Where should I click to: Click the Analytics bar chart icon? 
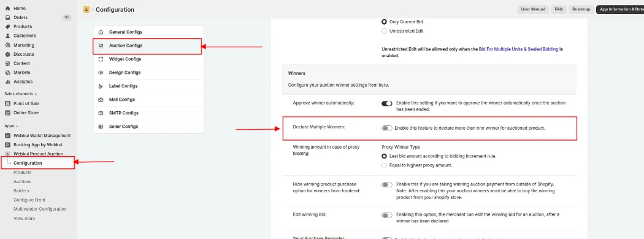click(x=7, y=82)
